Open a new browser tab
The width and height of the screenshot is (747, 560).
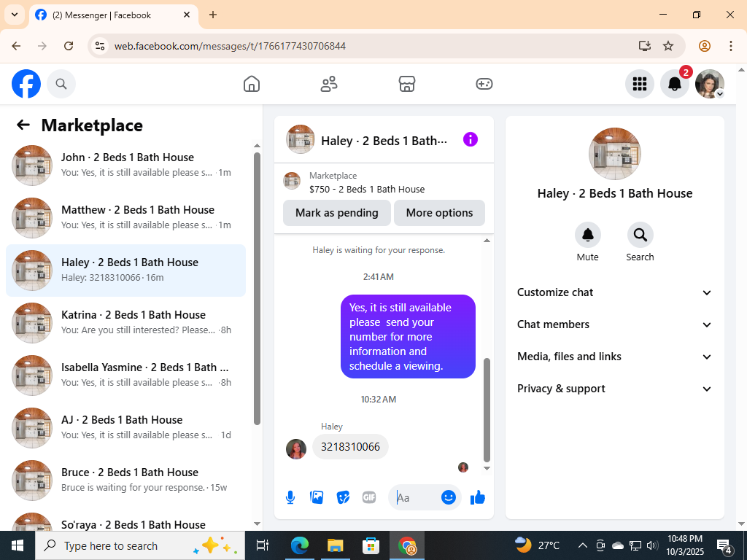[213, 15]
